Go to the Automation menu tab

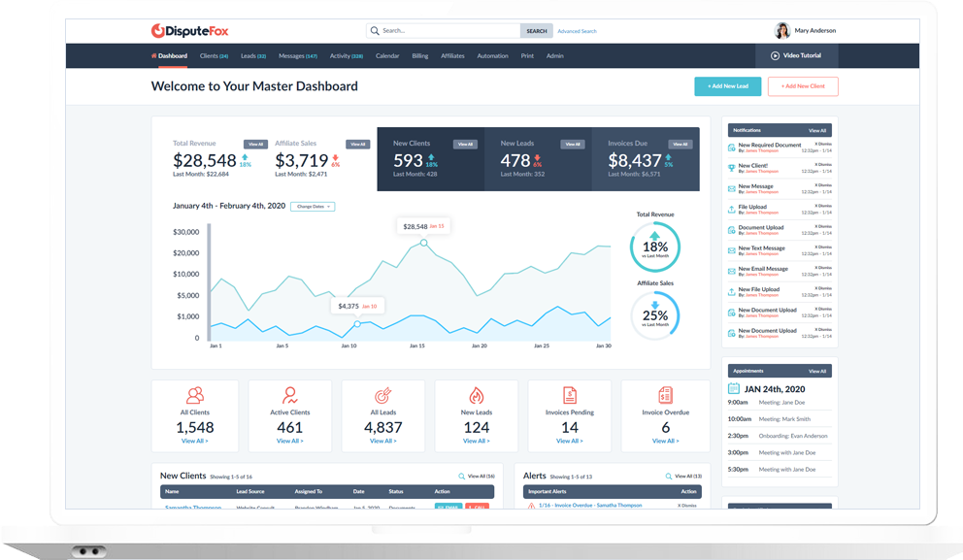[492, 56]
